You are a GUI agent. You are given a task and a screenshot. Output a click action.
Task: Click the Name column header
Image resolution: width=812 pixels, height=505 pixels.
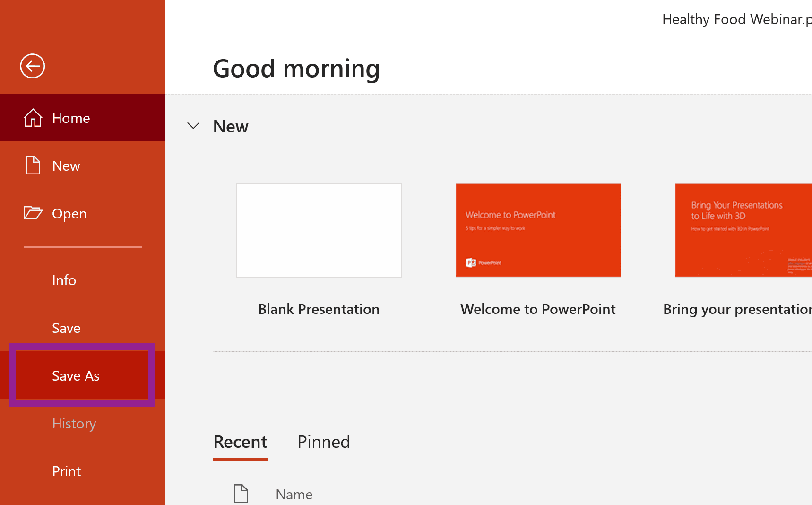click(294, 494)
